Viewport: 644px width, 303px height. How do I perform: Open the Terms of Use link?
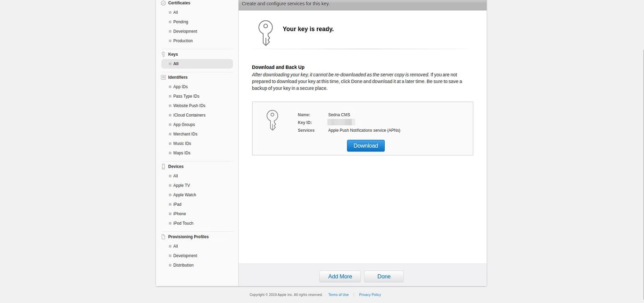(x=338, y=294)
